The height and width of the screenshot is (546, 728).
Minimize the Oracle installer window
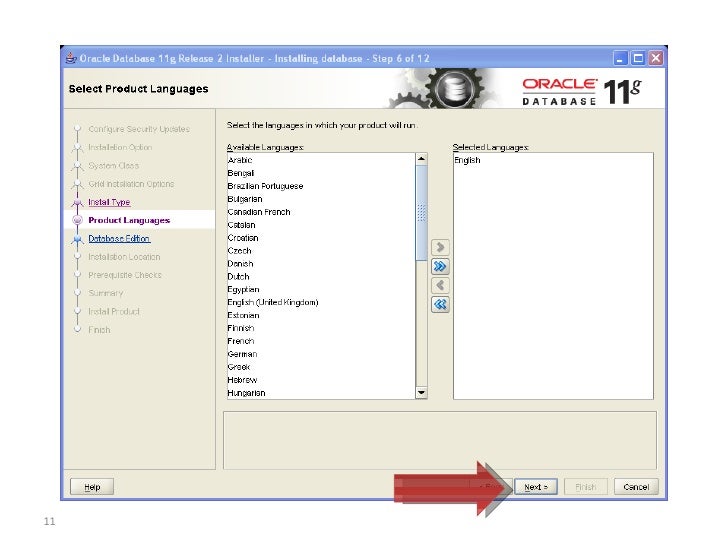(620, 58)
